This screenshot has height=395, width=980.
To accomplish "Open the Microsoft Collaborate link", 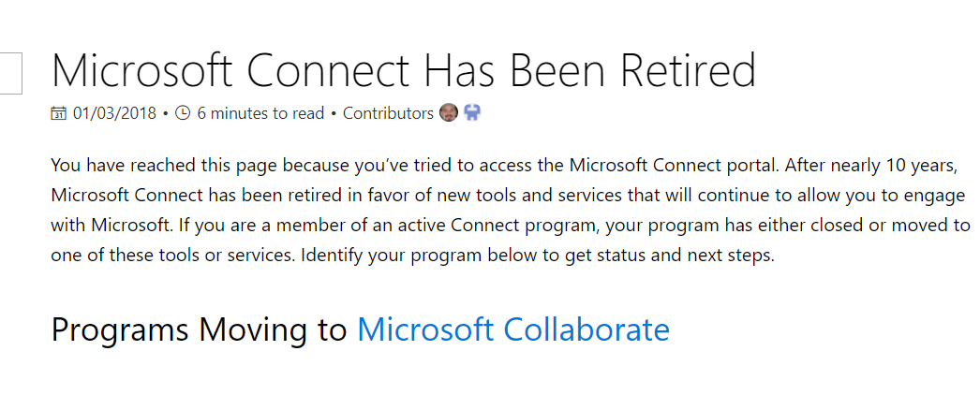I will pyautogui.click(x=513, y=329).
